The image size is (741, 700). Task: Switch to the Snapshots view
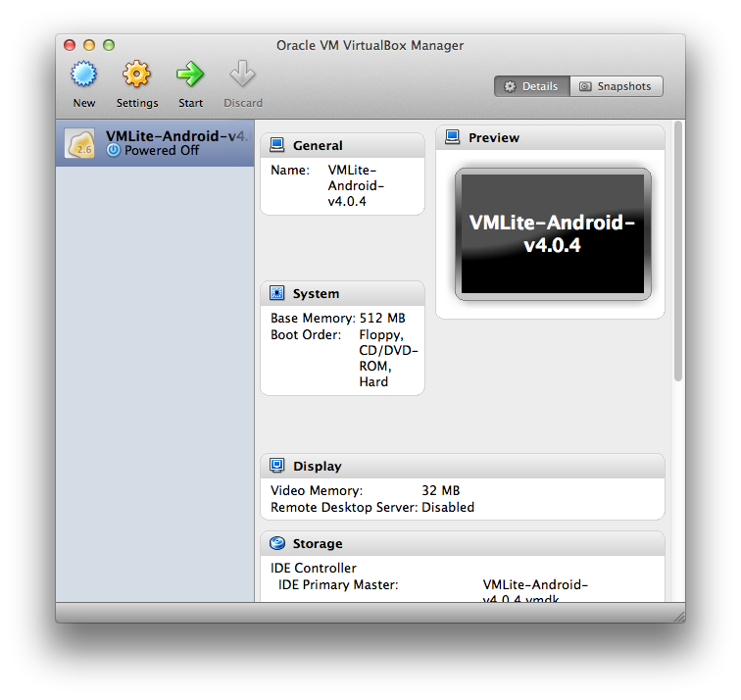pyautogui.click(x=617, y=86)
